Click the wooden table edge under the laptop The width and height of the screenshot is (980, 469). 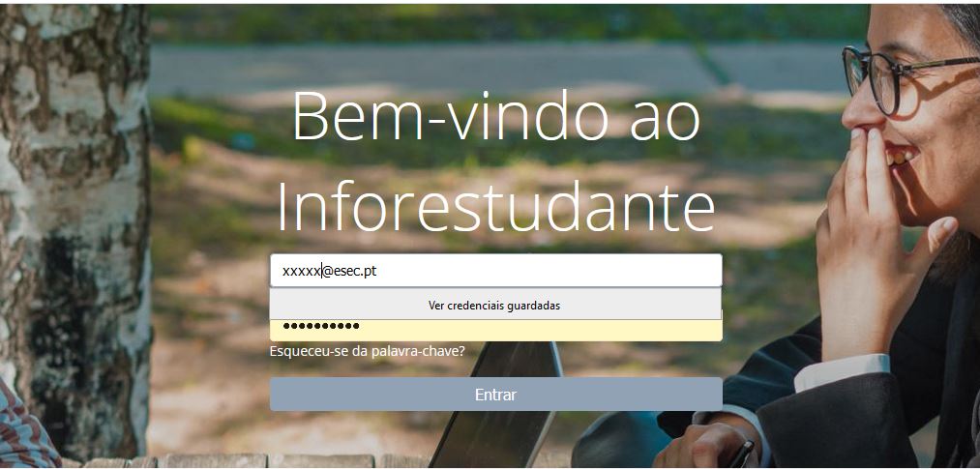click(250, 461)
